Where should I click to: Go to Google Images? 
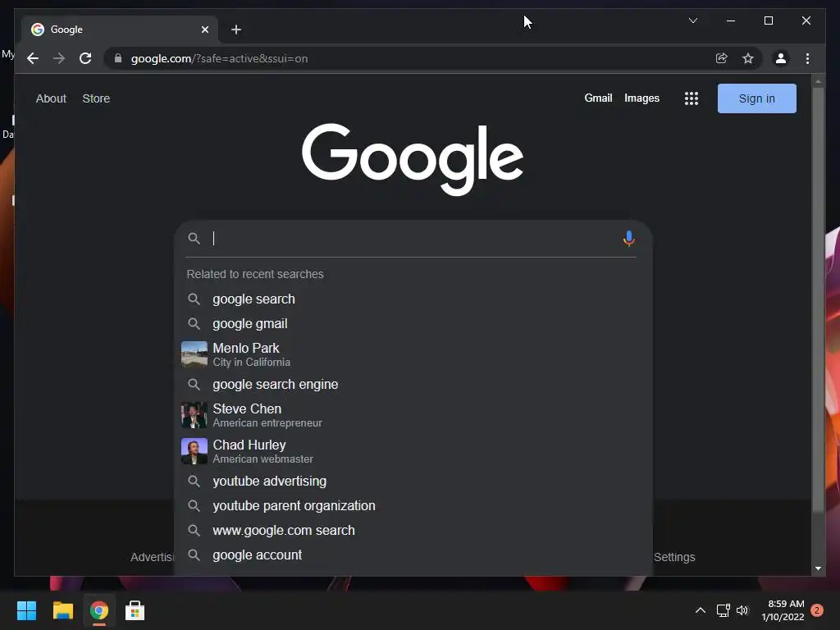click(641, 98)
